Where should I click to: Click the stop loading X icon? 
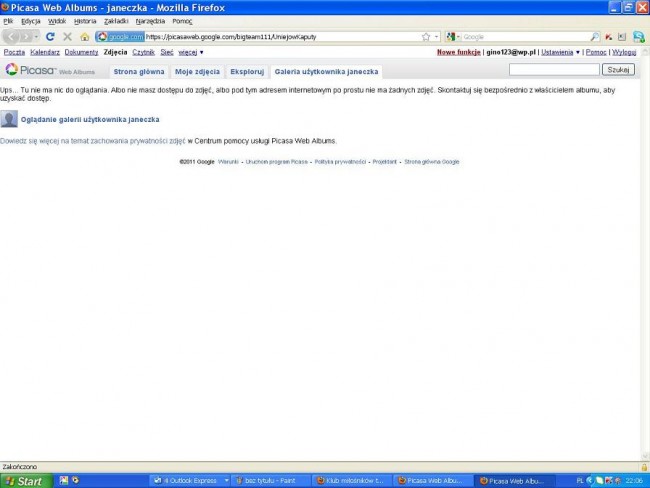pyautogui.click(x=67, y=36)
